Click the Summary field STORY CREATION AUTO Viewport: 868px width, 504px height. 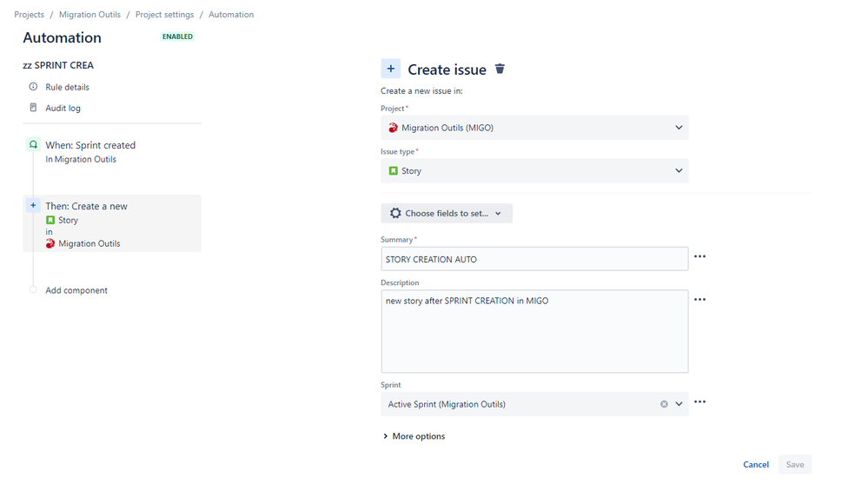tap(534, 259)
